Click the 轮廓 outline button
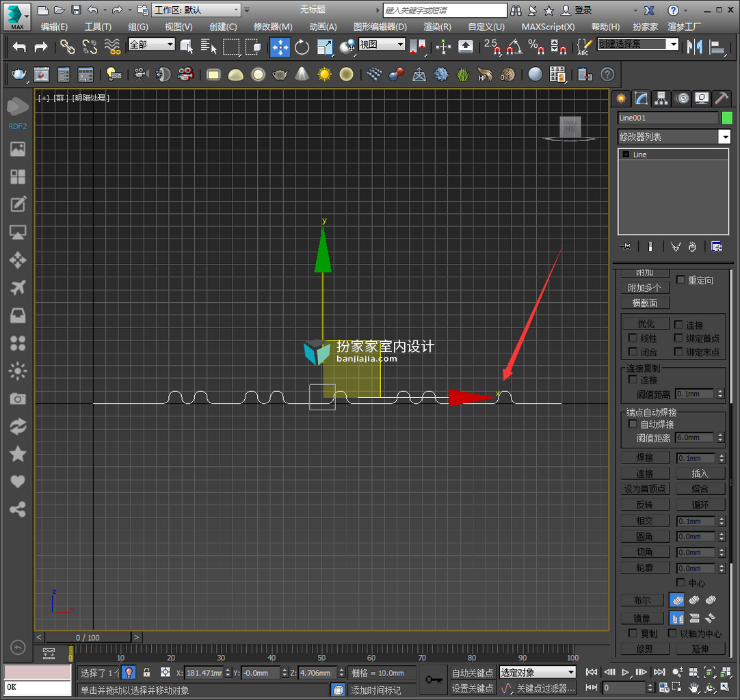The width and height of the screenshot is (740, 700). 645,568
